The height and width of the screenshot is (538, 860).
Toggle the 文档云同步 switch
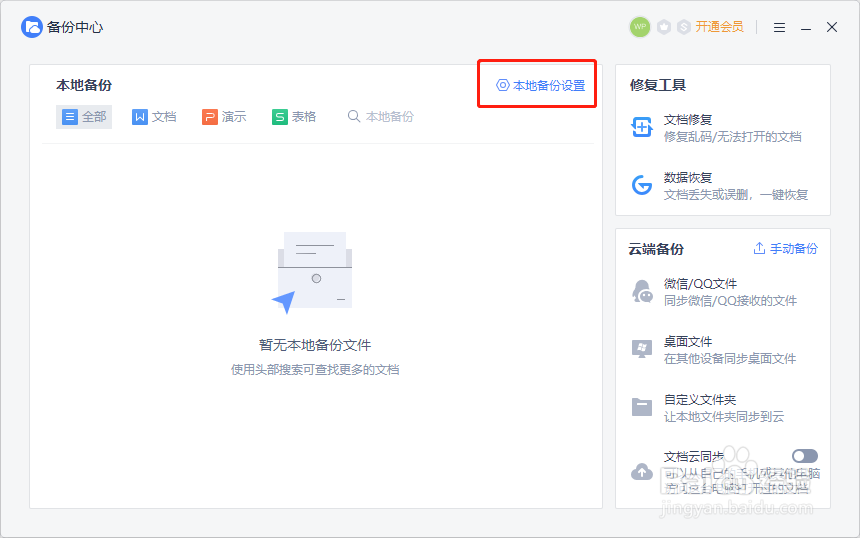point(805,456)
